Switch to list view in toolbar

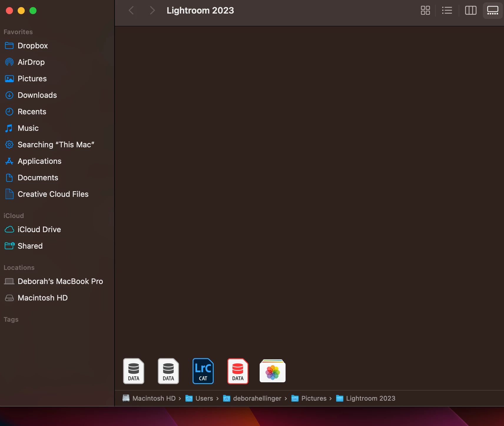[x=447, y=11]
